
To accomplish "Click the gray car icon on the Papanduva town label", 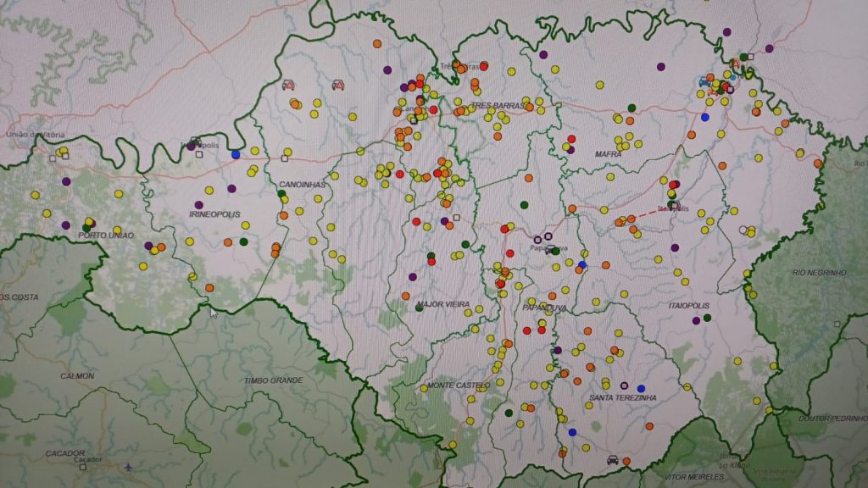I will 550,250.
